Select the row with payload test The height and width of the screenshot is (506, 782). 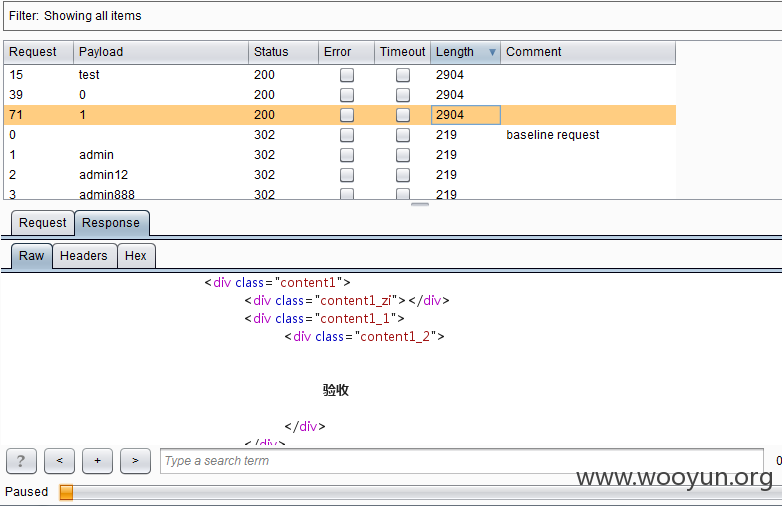click(x=340, y=75)
